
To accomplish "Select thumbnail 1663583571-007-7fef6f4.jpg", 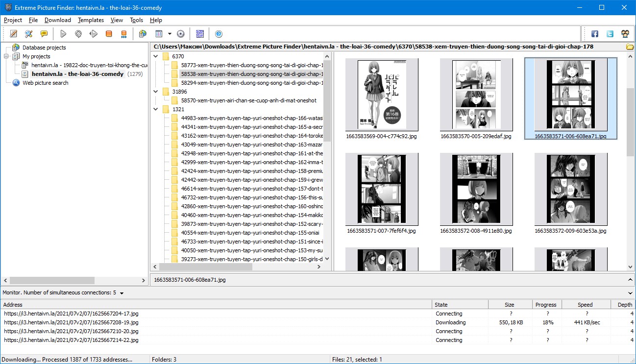I will [x=382, y=194].
